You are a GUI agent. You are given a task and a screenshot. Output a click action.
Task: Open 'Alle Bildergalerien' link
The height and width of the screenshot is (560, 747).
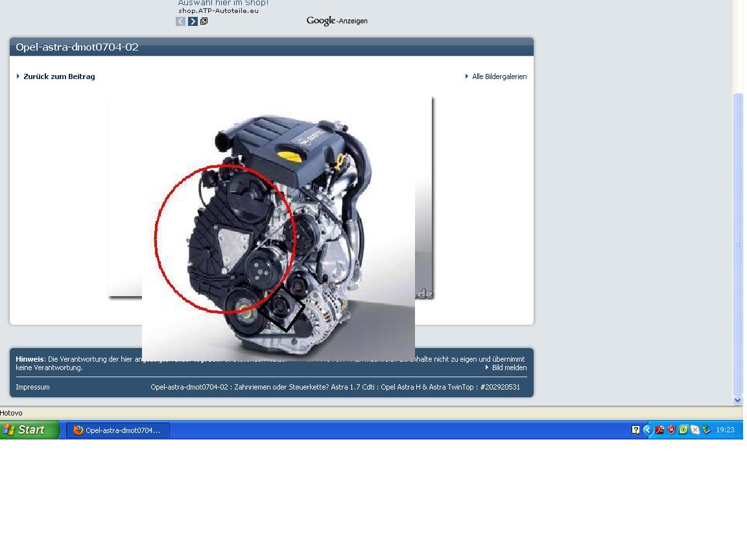499,76
